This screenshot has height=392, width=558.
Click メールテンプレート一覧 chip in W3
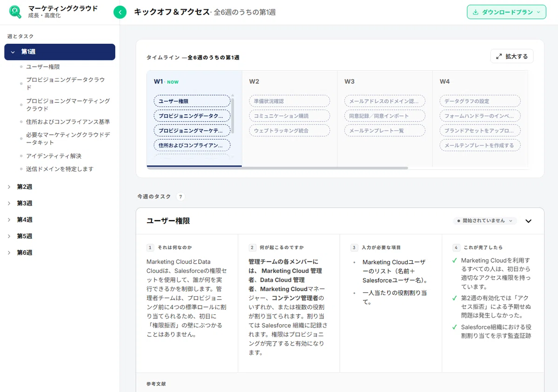[385, 131]
